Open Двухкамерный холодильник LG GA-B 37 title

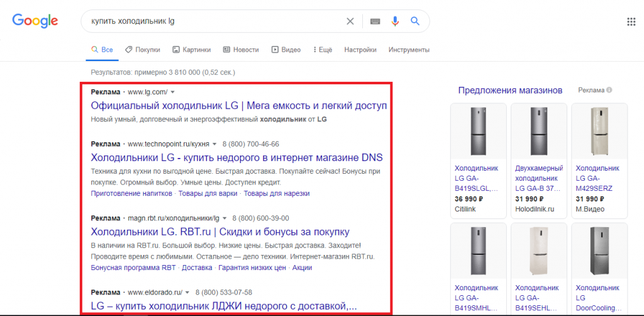tap(539, 178)
